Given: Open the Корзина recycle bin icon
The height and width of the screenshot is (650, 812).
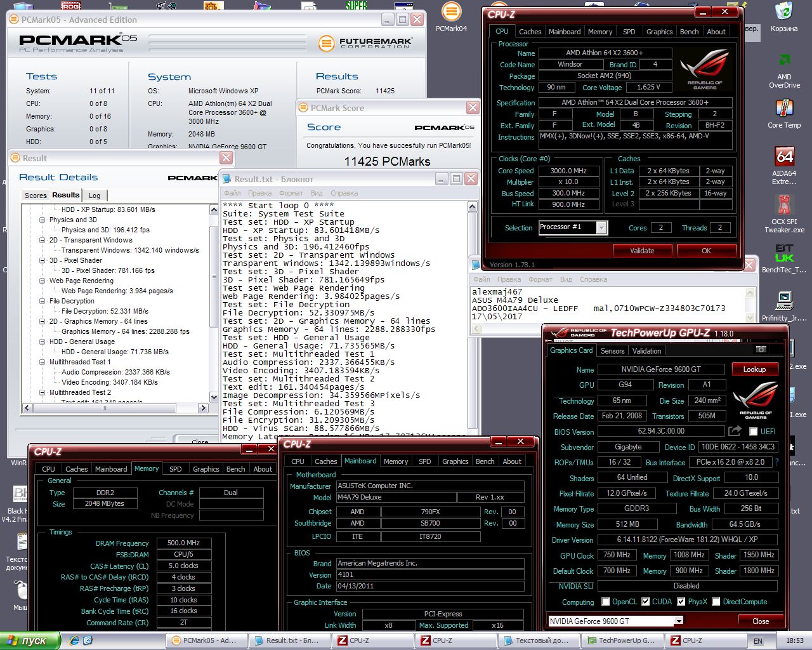Looking at the screenshot, I should 784,17.
